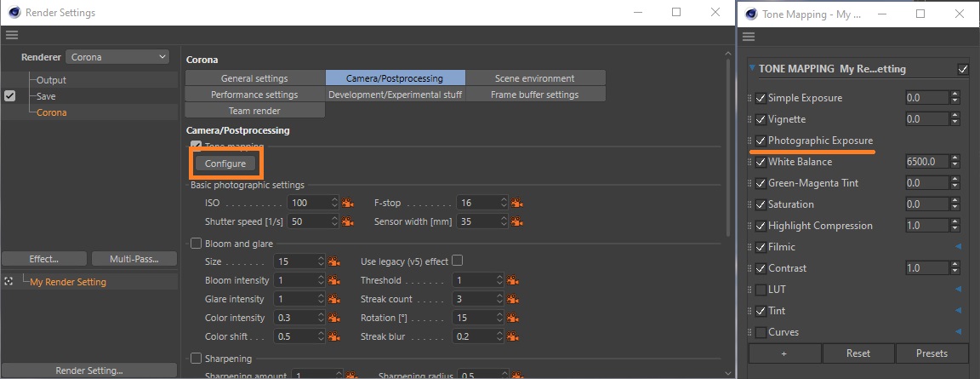Image resolution: width=980 pixels, height=379 pixels.
Task: Click the Sensor width animation keyframe icon
Action: pyautogui.click(x=516, y=221)
